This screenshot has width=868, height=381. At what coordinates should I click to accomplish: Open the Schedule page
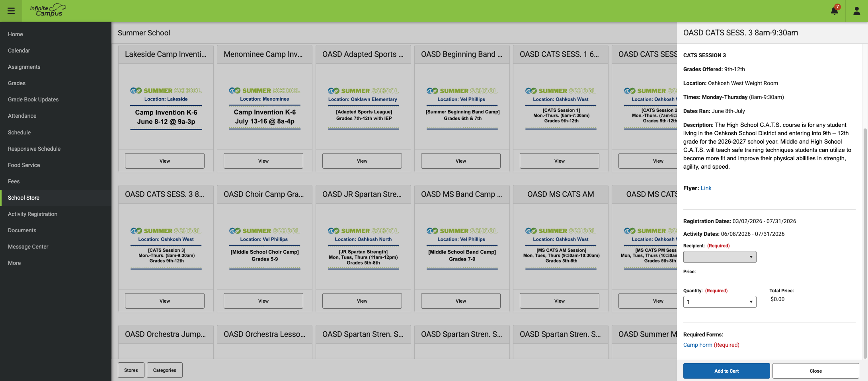(x=56, y=132)
